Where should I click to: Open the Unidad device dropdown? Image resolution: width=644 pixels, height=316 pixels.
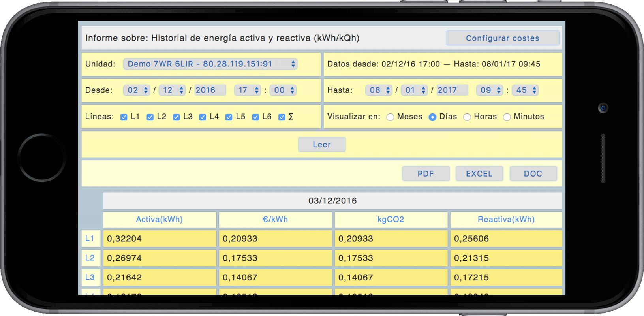coord(210,64)
